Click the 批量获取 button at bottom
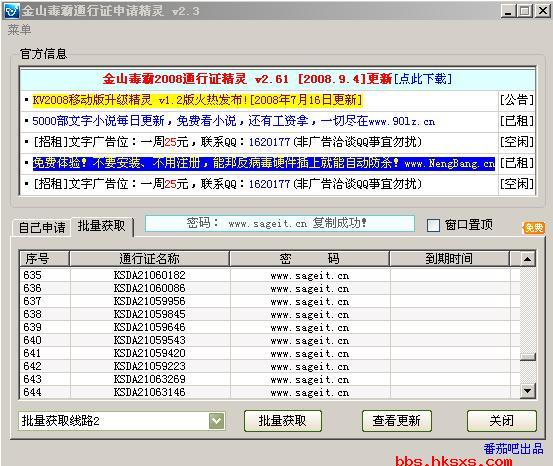 [x=282, y=420]
